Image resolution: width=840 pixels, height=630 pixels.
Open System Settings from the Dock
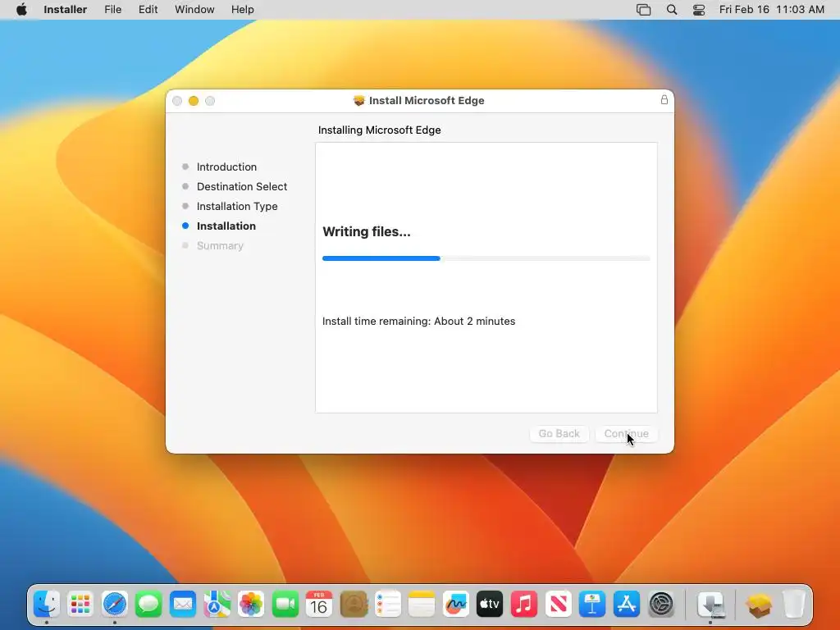coord(661,605)
